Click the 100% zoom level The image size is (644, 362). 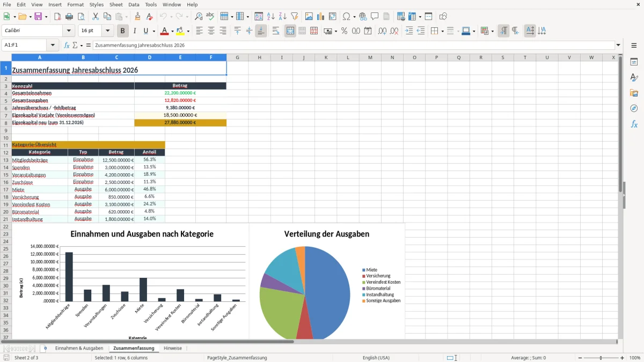pyautogui.click(x=635, y=358)
